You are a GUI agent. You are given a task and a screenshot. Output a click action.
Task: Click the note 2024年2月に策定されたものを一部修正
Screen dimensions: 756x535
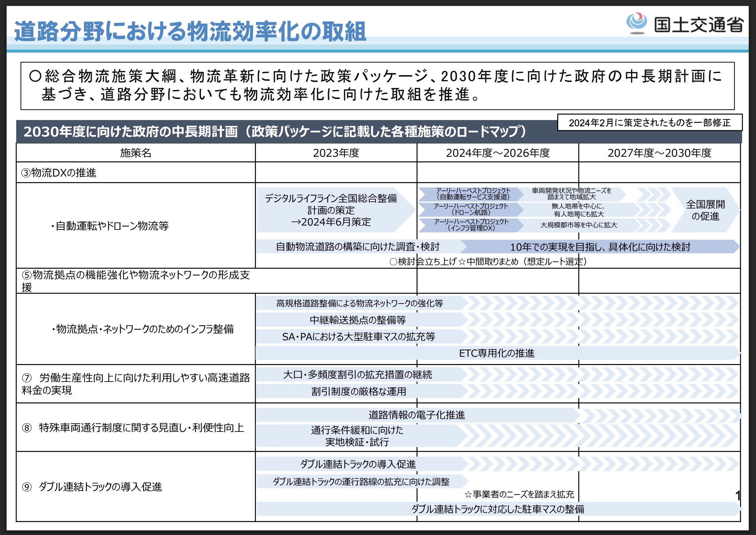pos(650,123)
